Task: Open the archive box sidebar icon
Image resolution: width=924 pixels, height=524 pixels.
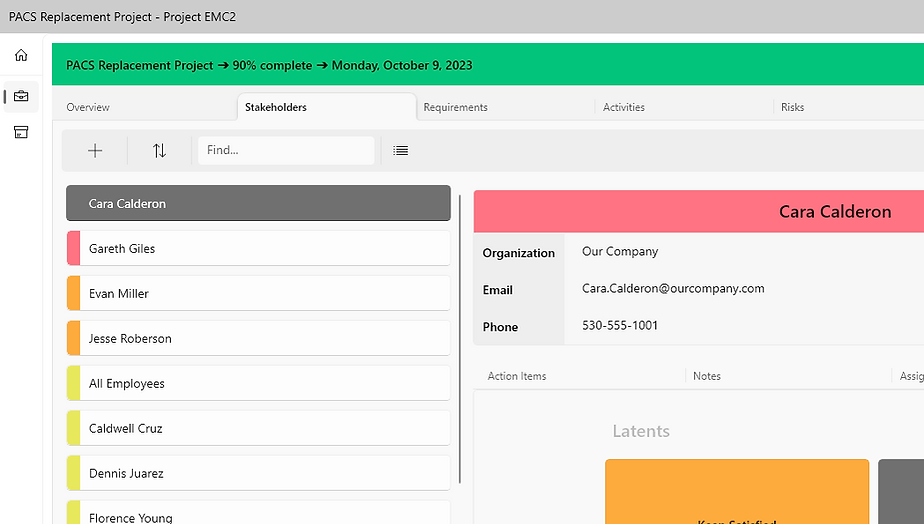Action: 21,132
